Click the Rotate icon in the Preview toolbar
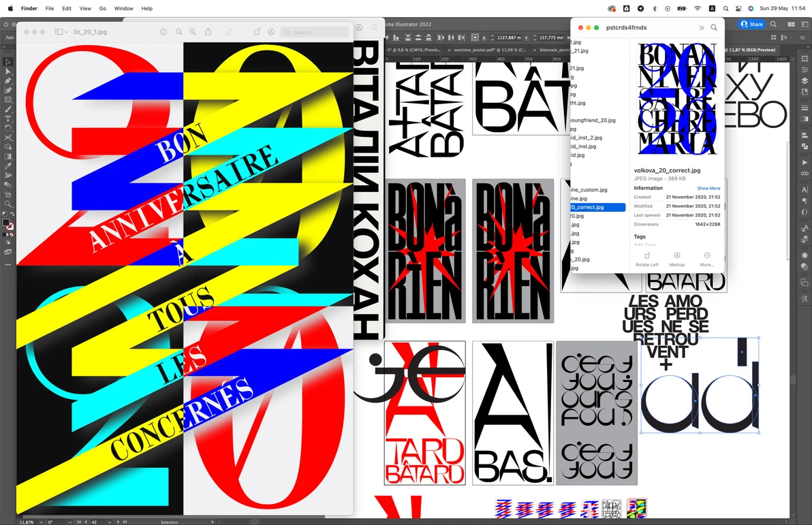 257,32
